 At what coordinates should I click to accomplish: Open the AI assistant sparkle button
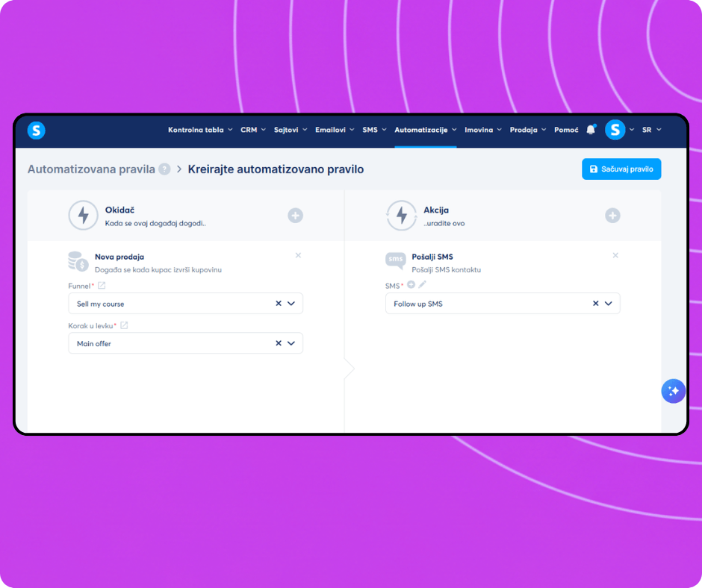pyautogui.click(x=674, y=391)
